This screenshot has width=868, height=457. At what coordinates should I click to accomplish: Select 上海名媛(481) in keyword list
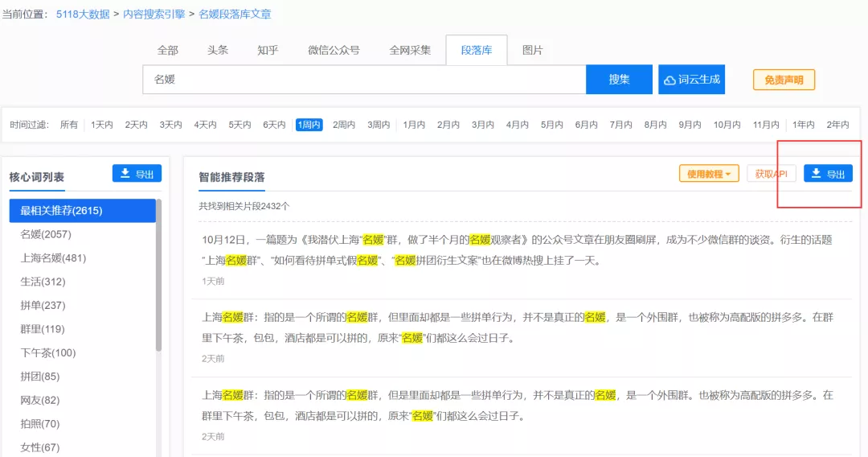tap(53, 258)
